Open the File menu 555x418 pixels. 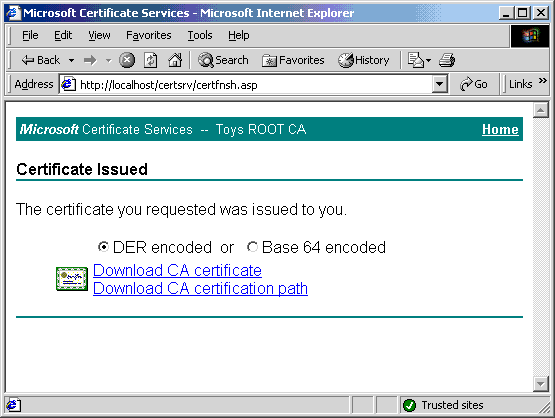30,35
